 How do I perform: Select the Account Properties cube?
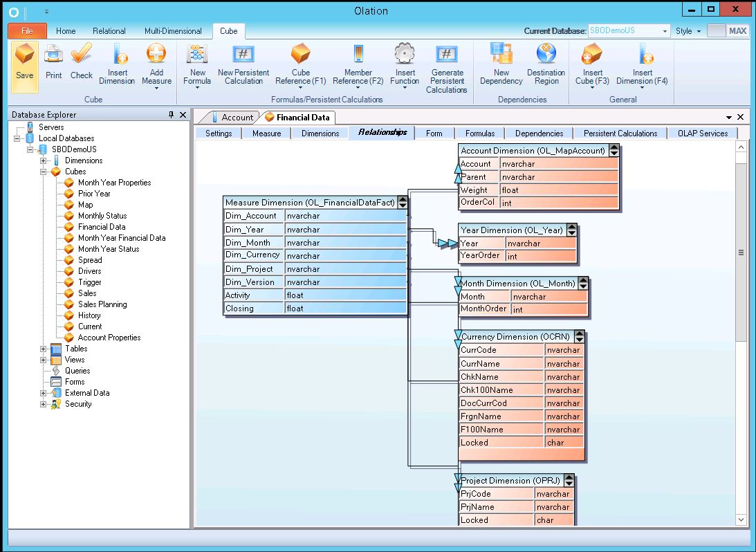pyautogui.click(x=109, y=338)
